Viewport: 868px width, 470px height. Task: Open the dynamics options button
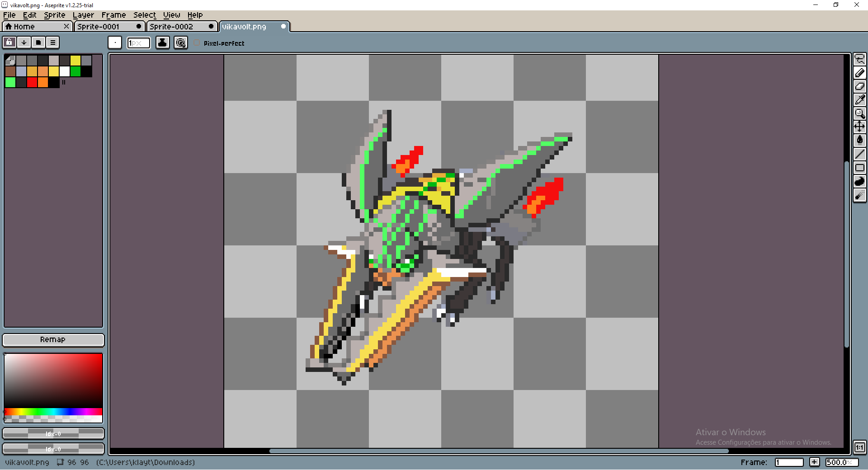pyautogui.click(x=181, y=43)
